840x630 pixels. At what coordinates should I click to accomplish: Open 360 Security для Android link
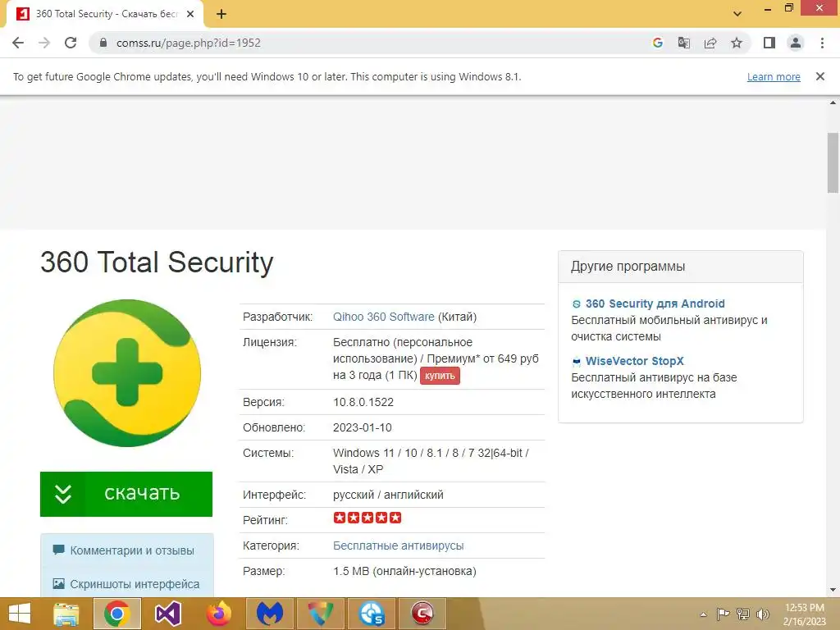(655, 304)
